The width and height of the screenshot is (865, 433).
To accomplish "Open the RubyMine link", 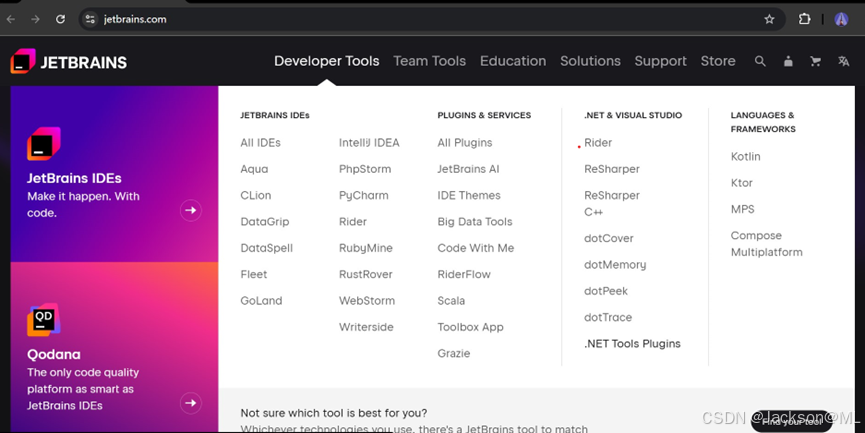I will [366, 248].
